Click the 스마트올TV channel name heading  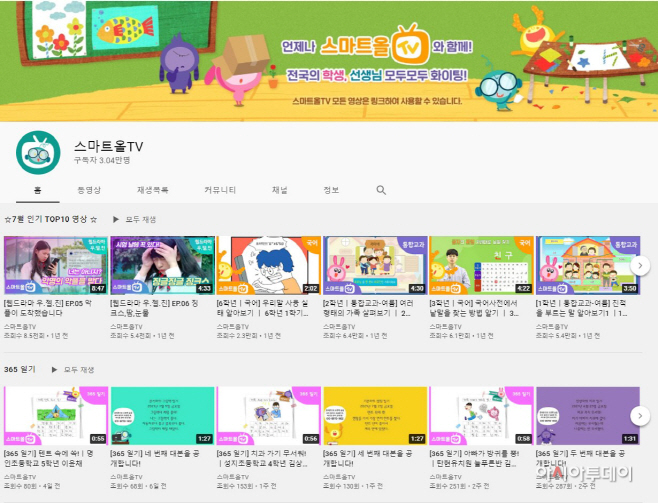109,146
